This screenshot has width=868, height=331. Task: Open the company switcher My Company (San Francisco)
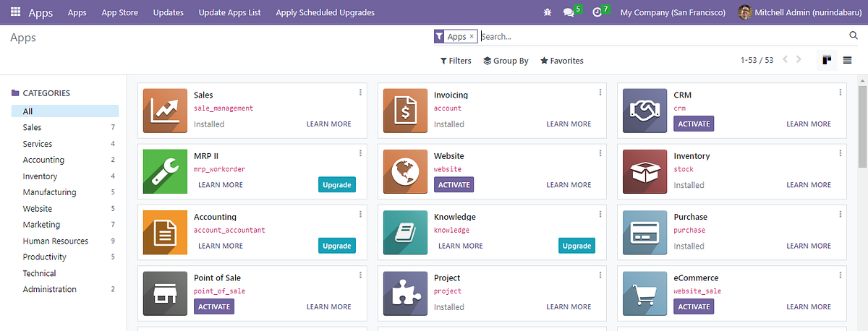[673, 12]
